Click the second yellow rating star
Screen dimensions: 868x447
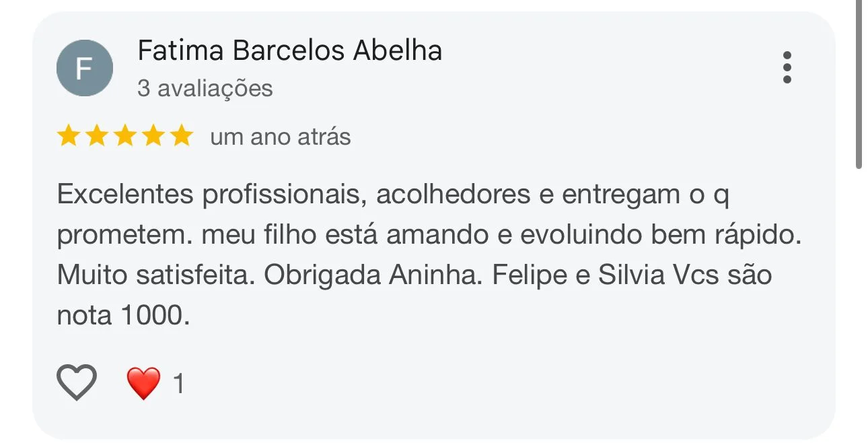tap(96, 137)
